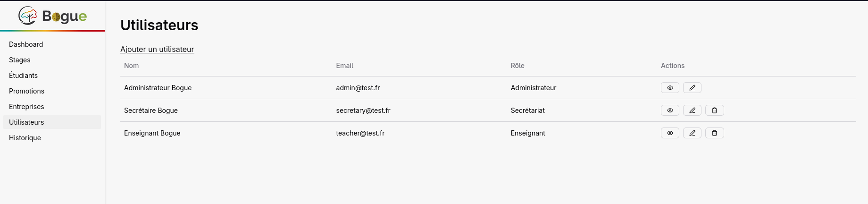Select Entreprises in the navigation
868x204 pixels.
pos(26,107)
